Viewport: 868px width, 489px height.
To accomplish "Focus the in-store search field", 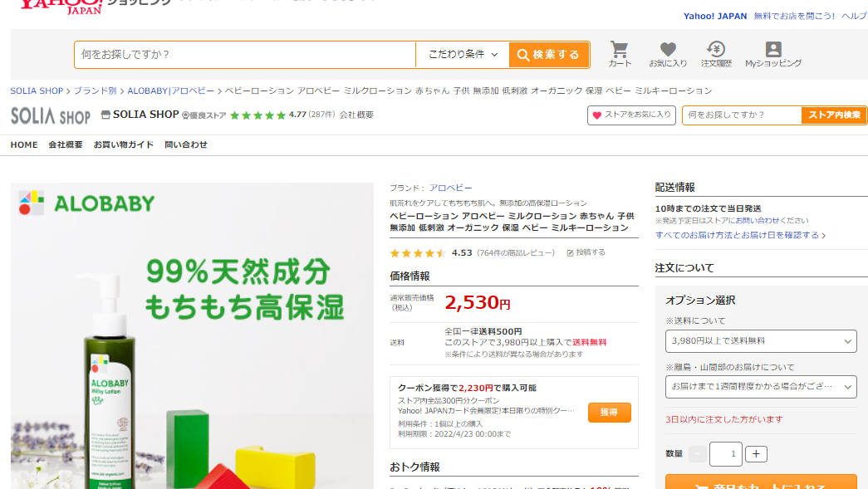I will [x=742, y=115].
